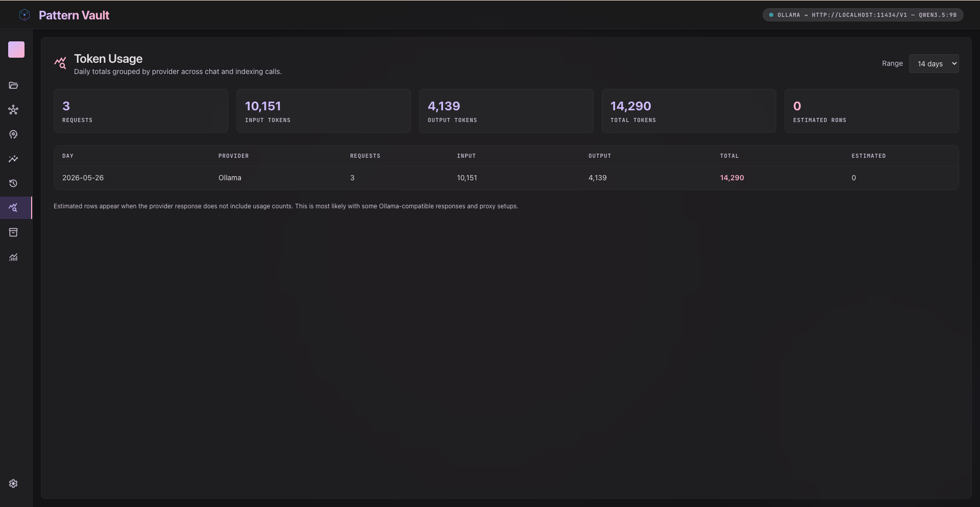Open the history clock icon
The width and height of the screenshot is (980, 507).
point(13,183)
